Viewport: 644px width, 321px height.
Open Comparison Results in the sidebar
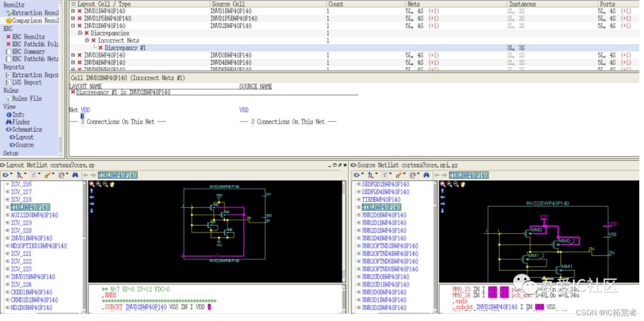point(33,21)
